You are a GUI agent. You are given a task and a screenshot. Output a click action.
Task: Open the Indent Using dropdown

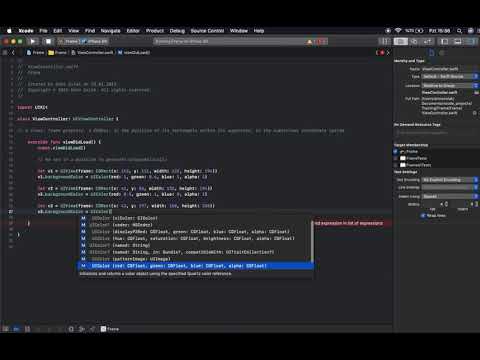[x=450, y=196]
